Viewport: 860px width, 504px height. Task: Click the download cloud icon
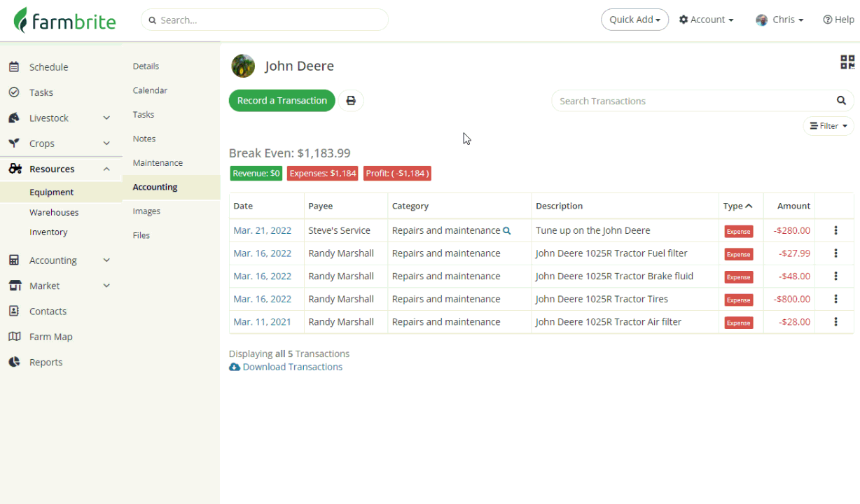pyautogui.click(x=235, y=367)
